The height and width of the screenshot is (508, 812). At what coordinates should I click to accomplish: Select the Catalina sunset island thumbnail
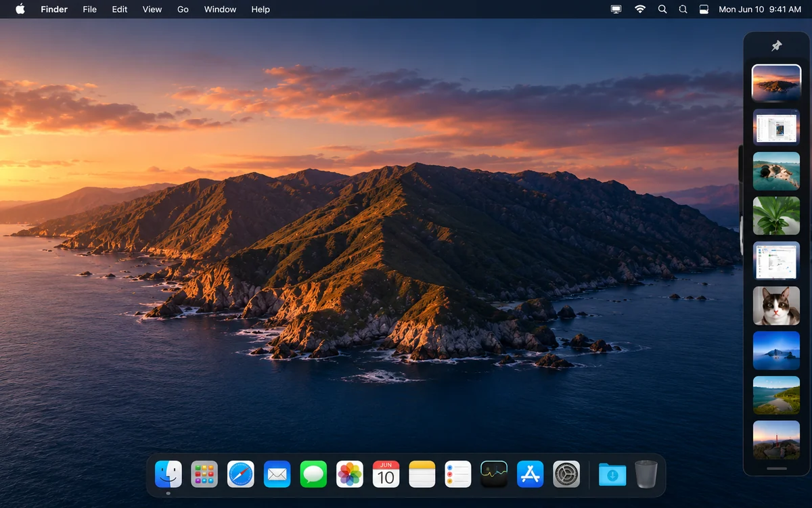tap(777, 83)
